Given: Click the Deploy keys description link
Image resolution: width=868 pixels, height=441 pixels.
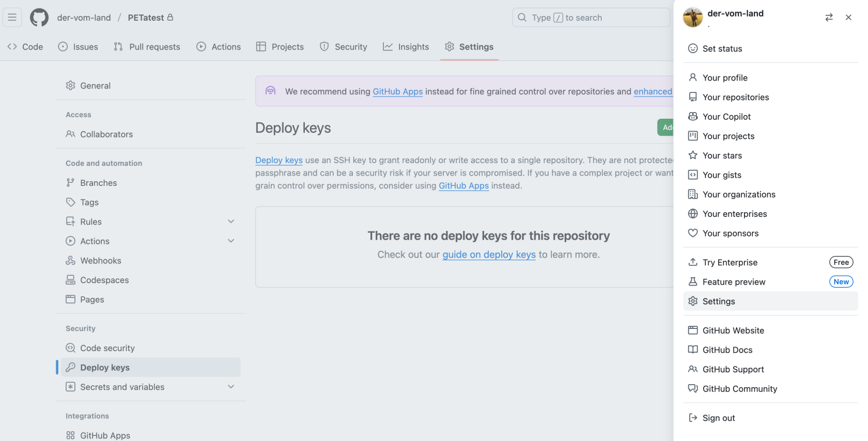Looking at the screenshot, I should [279, 160].
